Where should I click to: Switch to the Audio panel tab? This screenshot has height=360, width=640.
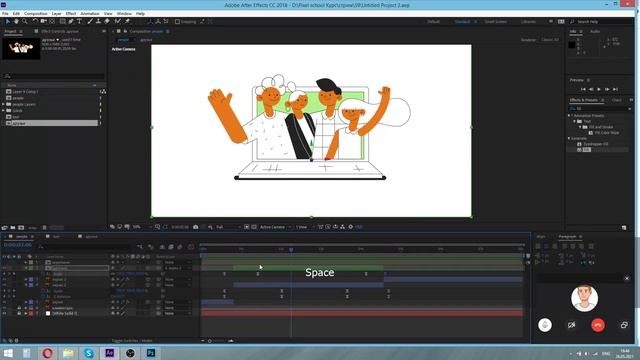[x=595, y=31]
